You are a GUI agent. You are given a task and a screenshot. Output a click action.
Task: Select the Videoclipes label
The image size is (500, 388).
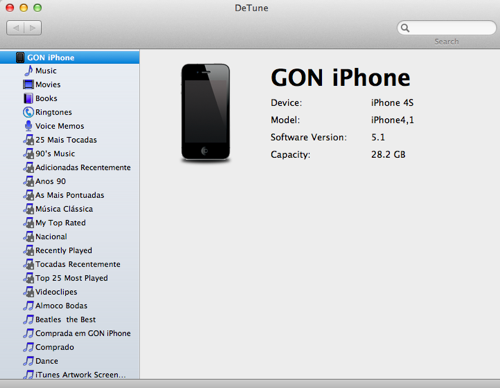(x=56, y=292)
